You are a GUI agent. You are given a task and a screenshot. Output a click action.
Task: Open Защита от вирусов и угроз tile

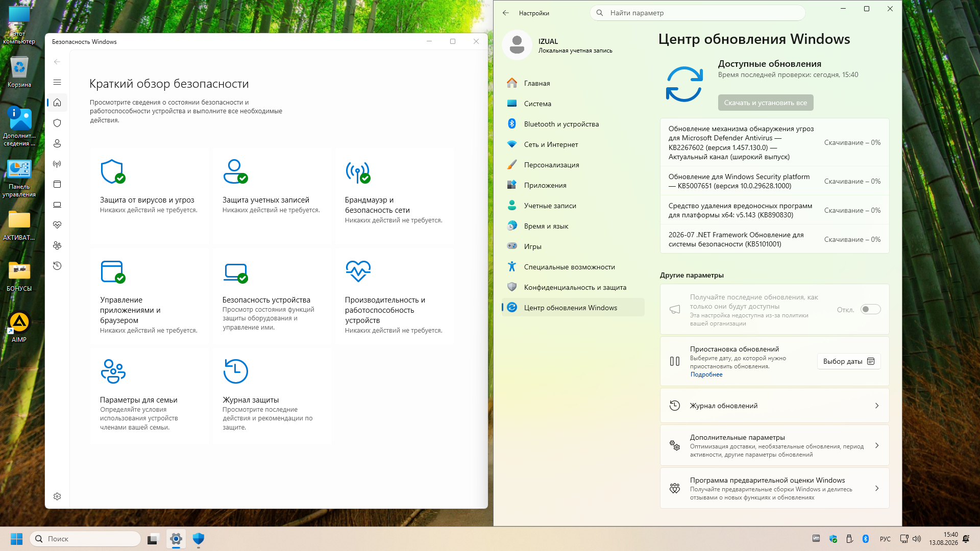tap(149, 197)
